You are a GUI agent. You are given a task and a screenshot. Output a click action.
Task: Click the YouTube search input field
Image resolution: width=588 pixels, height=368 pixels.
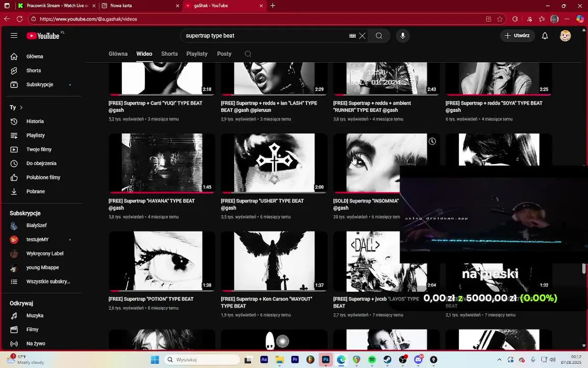266,36
